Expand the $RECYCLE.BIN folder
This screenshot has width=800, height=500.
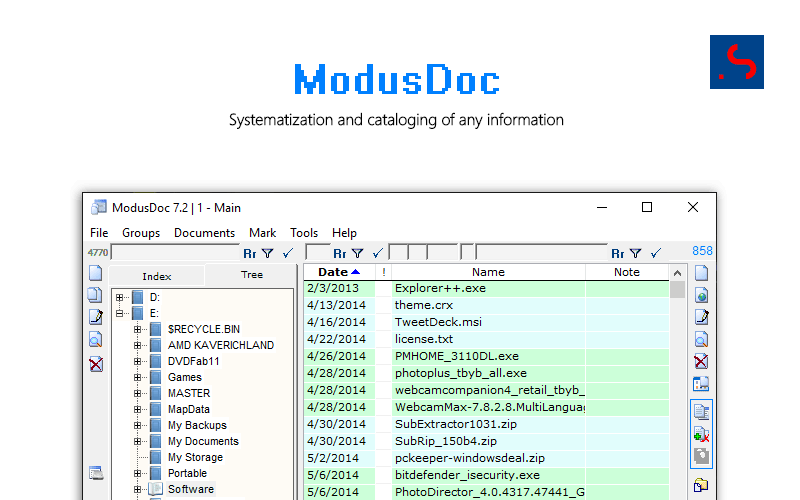tap(137, 329)
